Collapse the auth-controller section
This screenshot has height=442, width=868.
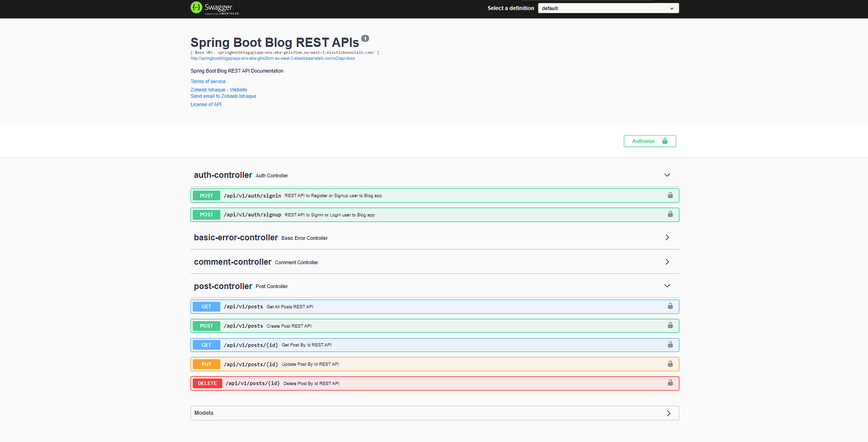tap(667, 175)
